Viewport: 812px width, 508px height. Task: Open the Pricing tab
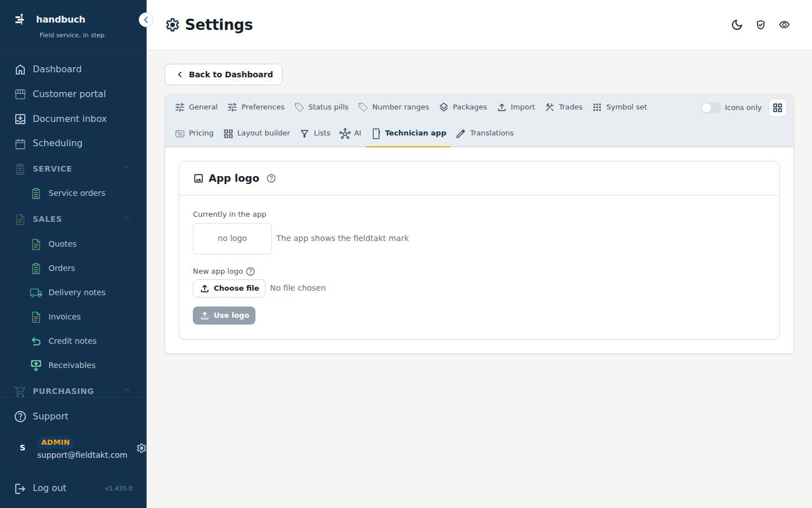[x=195, y=133]
